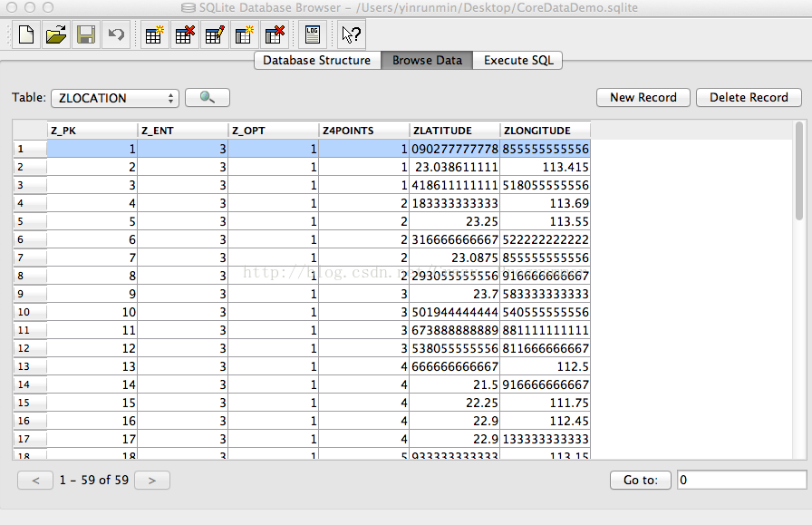
Task: Open a database with the folder icon
Action: [x=56, y=34]
